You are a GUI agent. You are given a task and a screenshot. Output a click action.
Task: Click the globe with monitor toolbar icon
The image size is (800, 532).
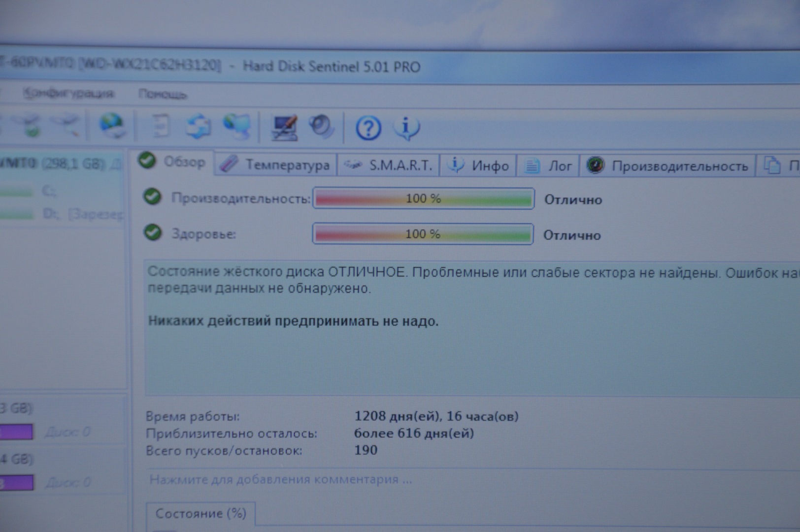[237, 127]
